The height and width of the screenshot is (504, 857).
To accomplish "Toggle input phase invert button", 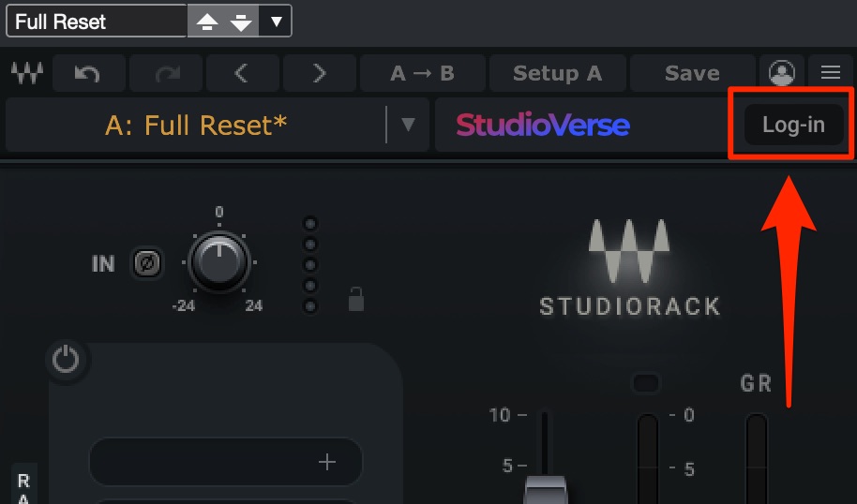I will [147, 264].
